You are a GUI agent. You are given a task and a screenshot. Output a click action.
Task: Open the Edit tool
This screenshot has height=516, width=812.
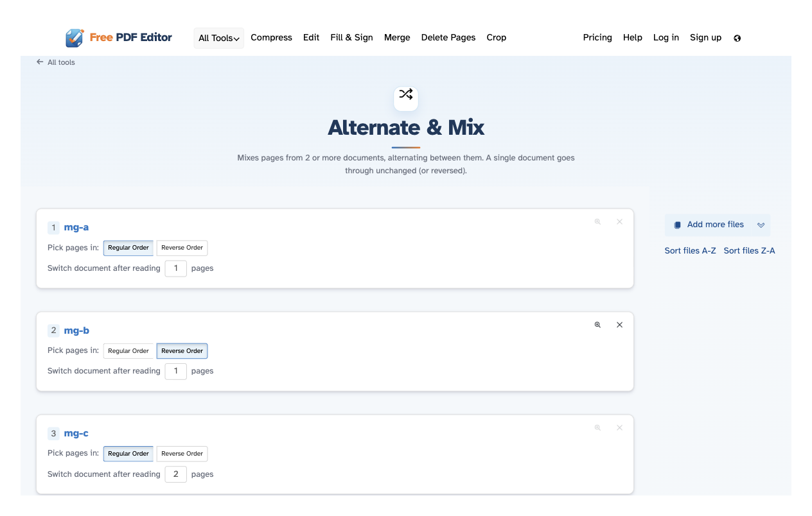[x=311, y=38]
